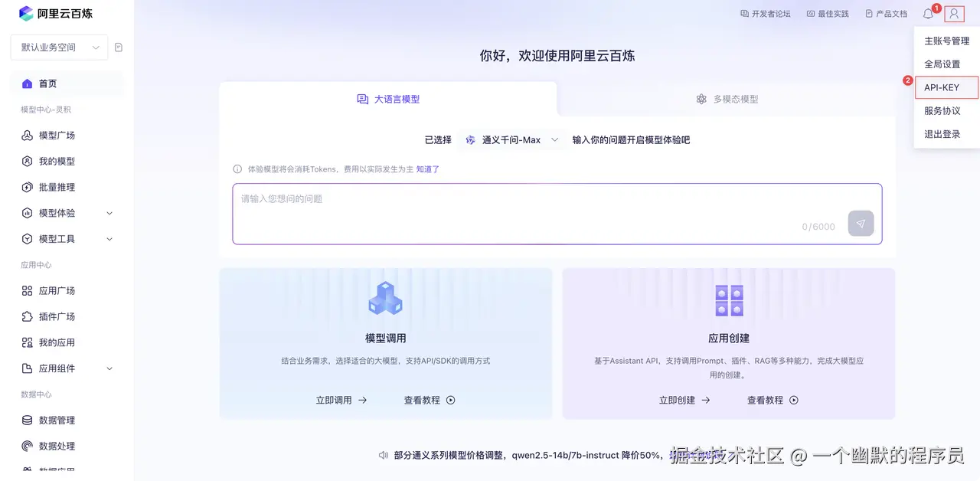
Task: Click the 数据处理 sidebar icon
Action: 27,446
